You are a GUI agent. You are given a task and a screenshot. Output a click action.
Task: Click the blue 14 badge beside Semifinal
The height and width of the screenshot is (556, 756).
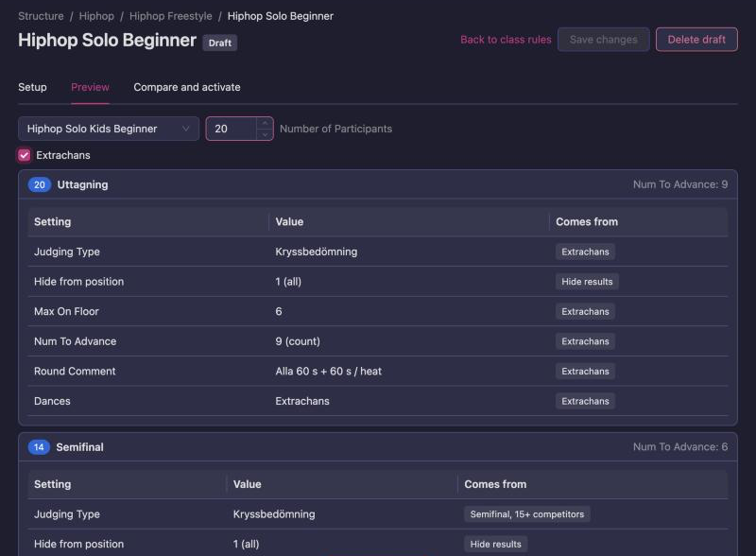[x=39, y=447]
